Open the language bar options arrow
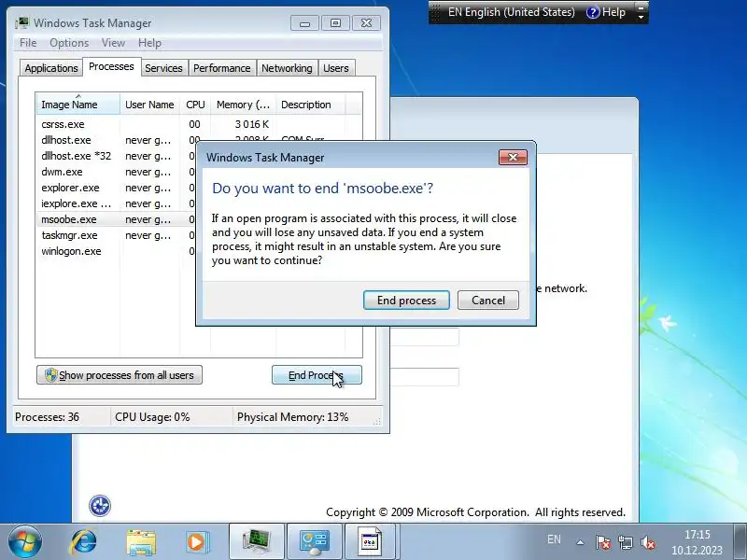 [x=641, y=17]
